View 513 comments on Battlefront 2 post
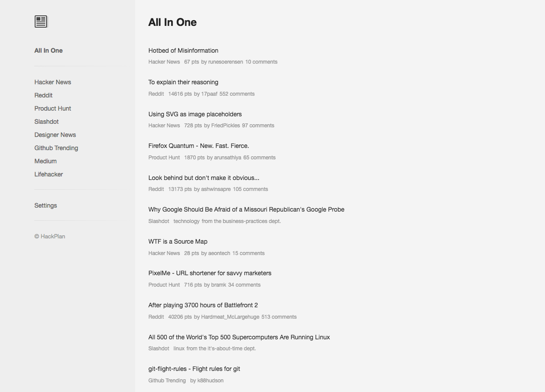The width and height of the screenshot is (545, 392). tap(279, 316)
